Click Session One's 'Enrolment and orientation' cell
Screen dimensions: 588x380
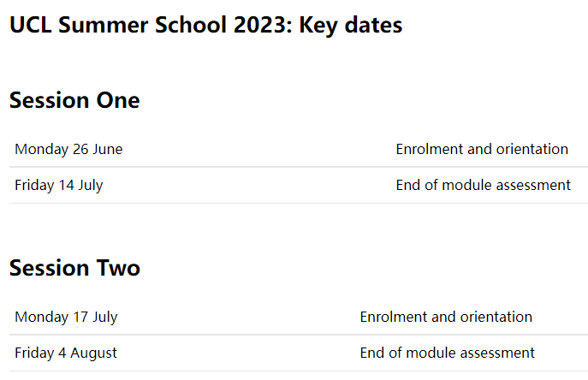[x=482, y=149]
